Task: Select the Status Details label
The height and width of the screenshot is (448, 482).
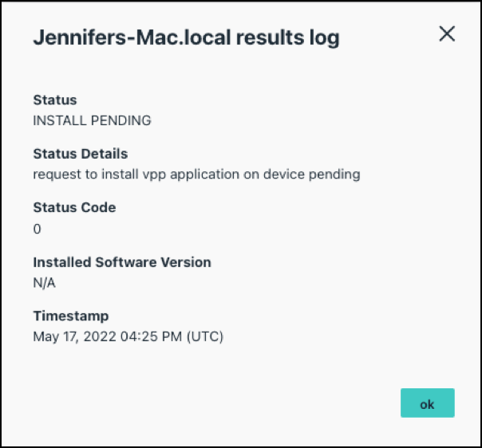Action: click(x=80, y=154)
